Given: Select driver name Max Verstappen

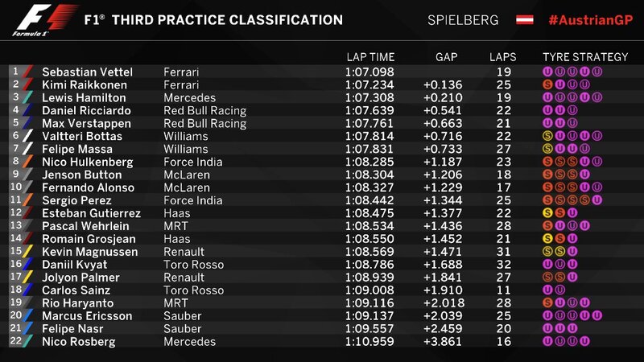Looking at the screenshot, I should (86, 123).
